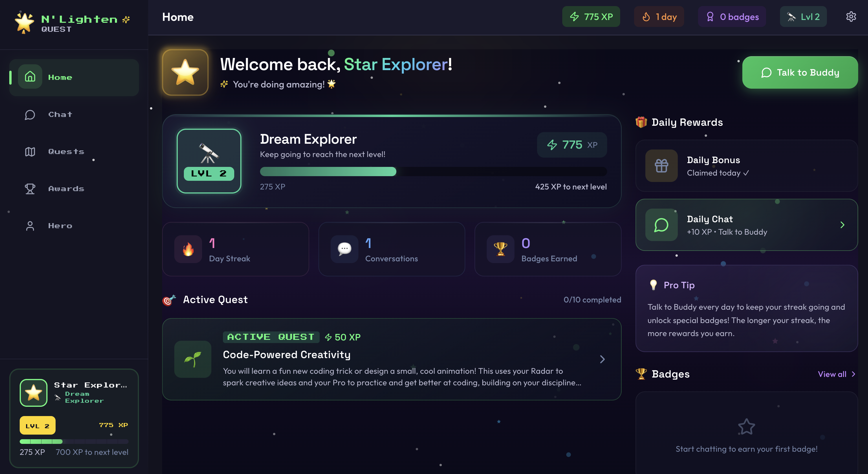Check the 0 badges counter pill
The width and height of the screenshot is (868, 474).
pos(732,16)
